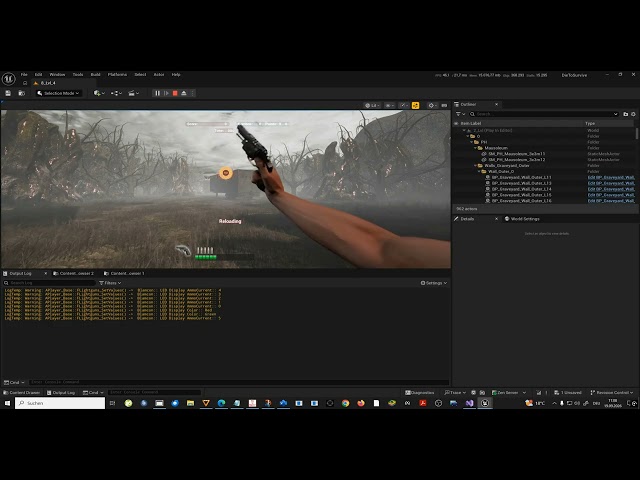Open the Trace dropdown in status bar
Viewport: 640px width, 480px height.
click(x=455, y=393)
